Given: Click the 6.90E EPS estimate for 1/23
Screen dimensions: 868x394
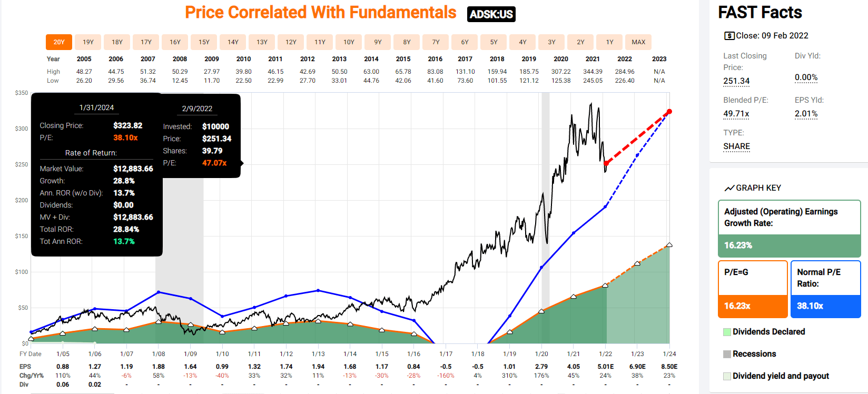Looking at the screenshot, I should click(637, 367).
